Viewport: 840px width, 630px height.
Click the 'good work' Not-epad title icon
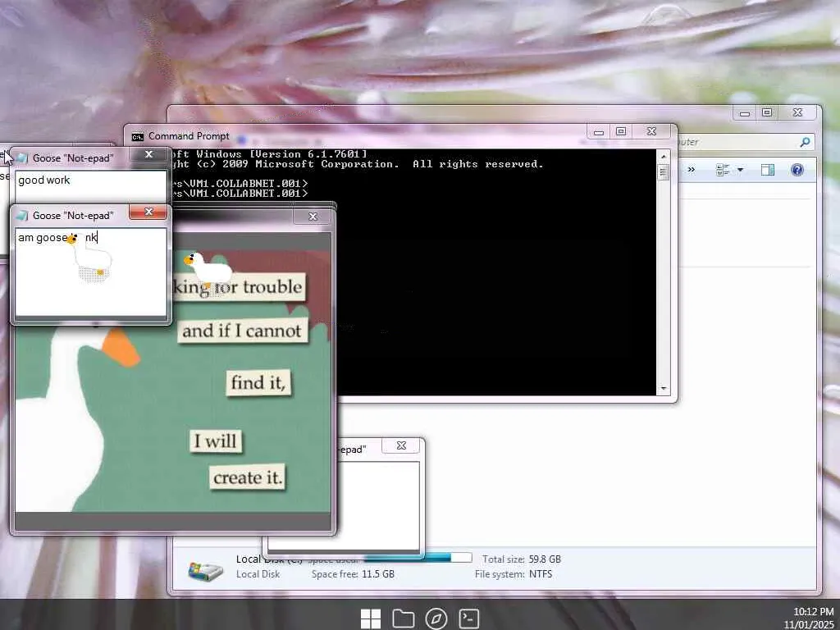coord(22,158)
